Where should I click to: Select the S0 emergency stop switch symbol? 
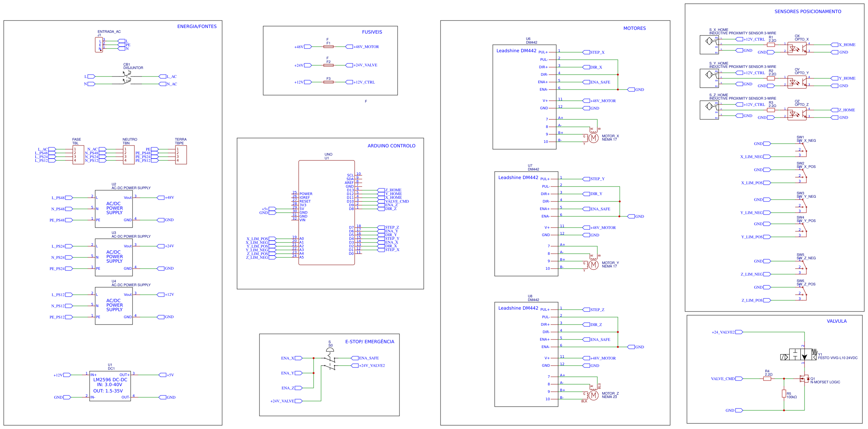tap(330, 360)
